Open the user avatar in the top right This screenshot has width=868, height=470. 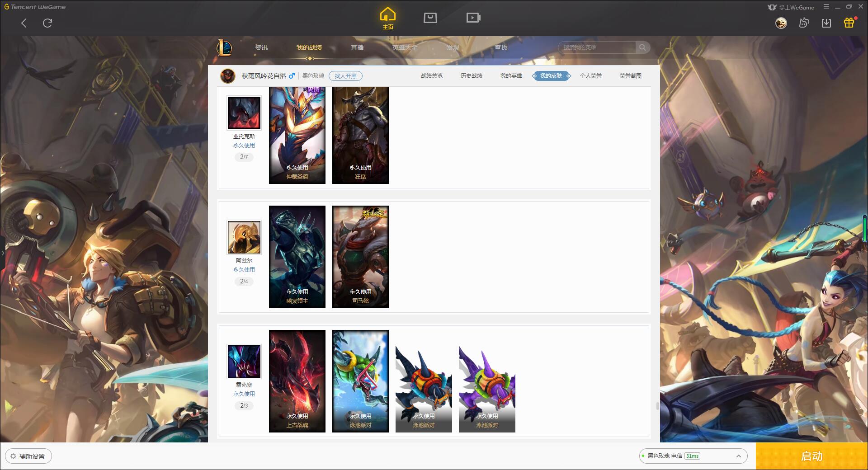coord(781,23)
